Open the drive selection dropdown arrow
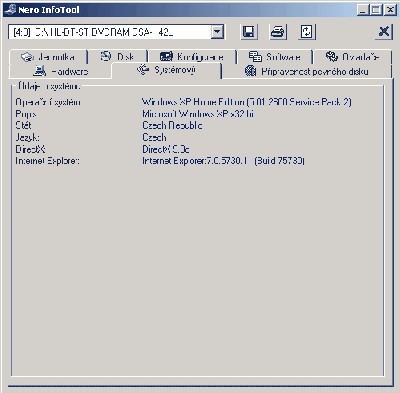Viewport: 400px width, 393px height. [x=217, y=32]
